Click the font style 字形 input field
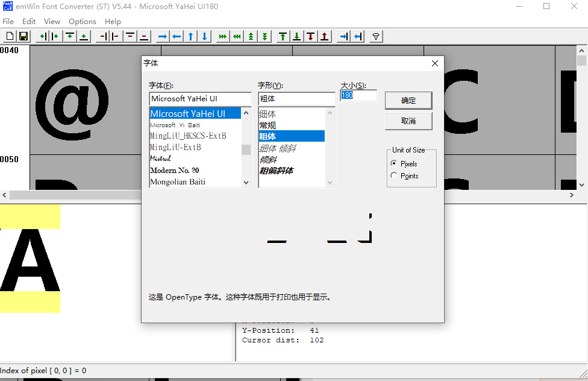The image size is (588, 381). [296, 99]
